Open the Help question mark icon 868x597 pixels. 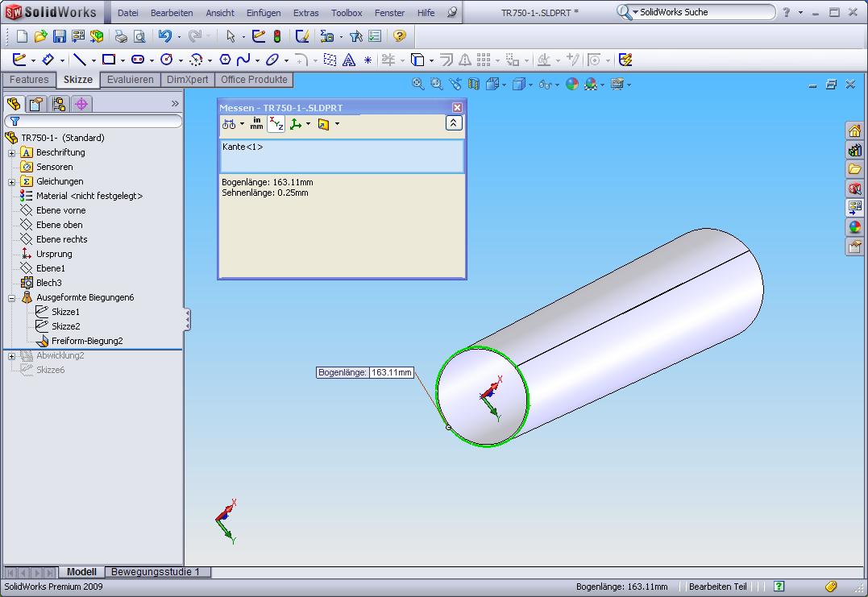[399, 36]
